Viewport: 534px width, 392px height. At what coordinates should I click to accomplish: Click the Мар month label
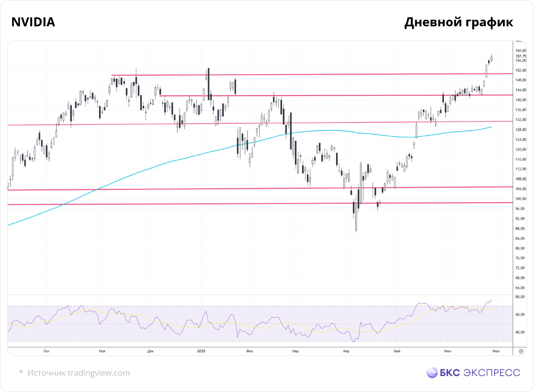(295, 350)
